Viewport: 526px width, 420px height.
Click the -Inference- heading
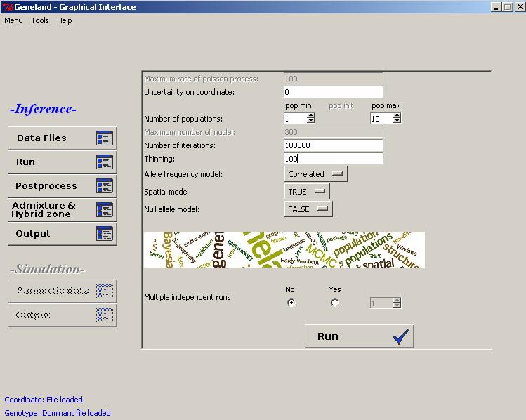point(44,109)
